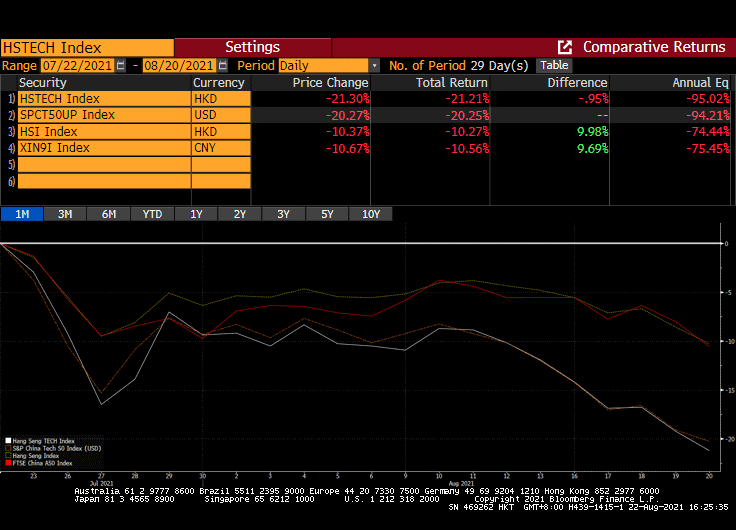Select the 2Y range tab
The height and width of the screenshot is (530, 736).
(x=240, y=214)
